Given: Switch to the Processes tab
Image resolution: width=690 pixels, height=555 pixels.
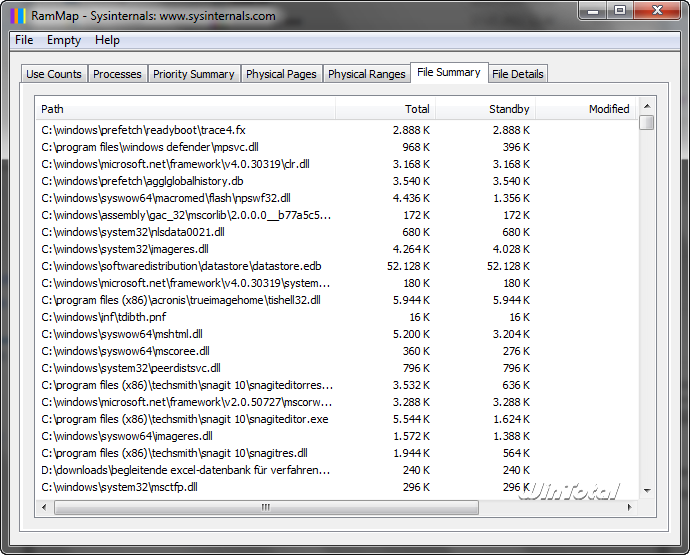Looking at the screenshot, I should [117, 74].
